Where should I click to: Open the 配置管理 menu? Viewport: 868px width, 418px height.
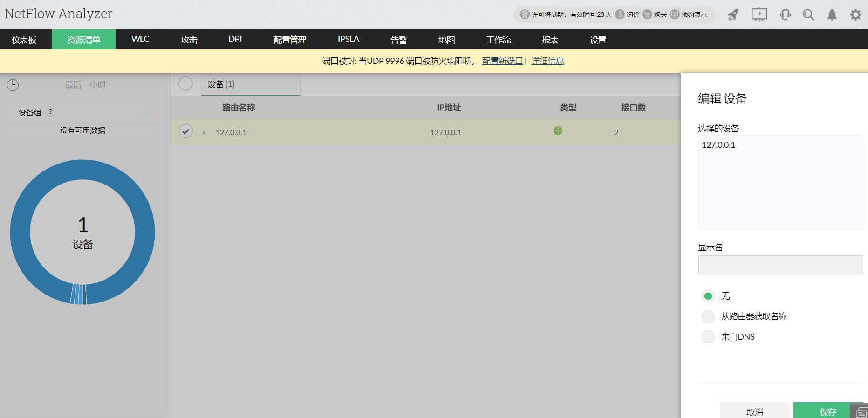[290, 40]
